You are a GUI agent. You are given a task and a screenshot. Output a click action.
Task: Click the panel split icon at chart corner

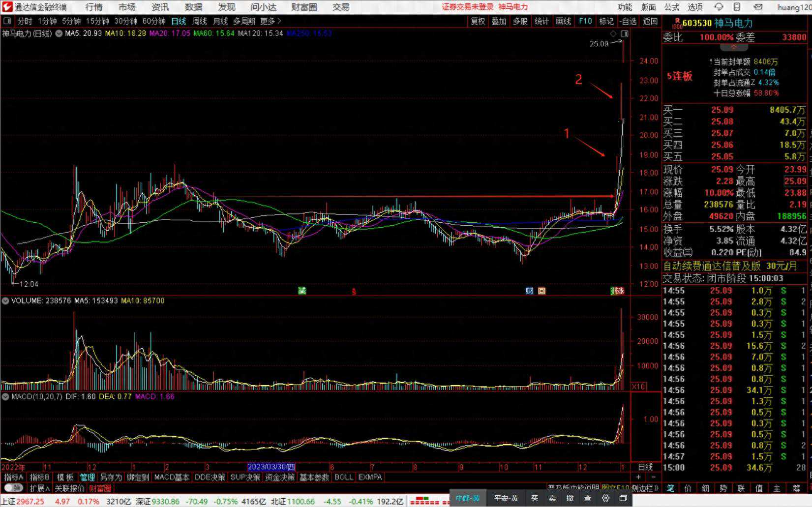625,33
